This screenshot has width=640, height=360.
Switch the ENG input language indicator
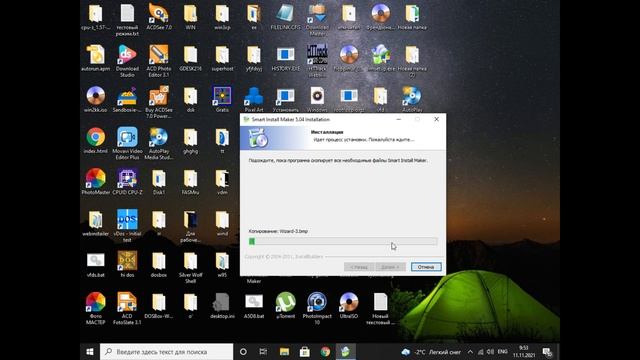503,351
